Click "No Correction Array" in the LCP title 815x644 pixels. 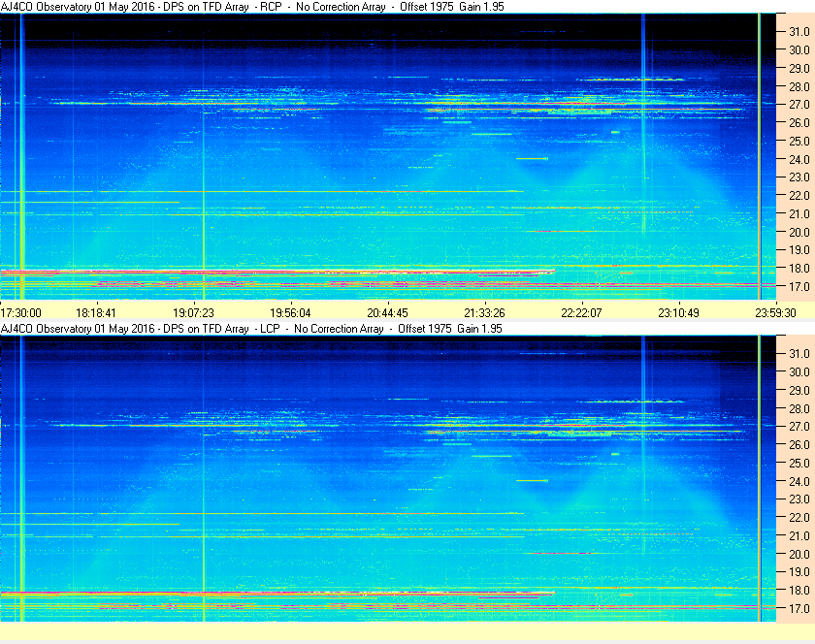pyautogui.click(x=339, y=329)
